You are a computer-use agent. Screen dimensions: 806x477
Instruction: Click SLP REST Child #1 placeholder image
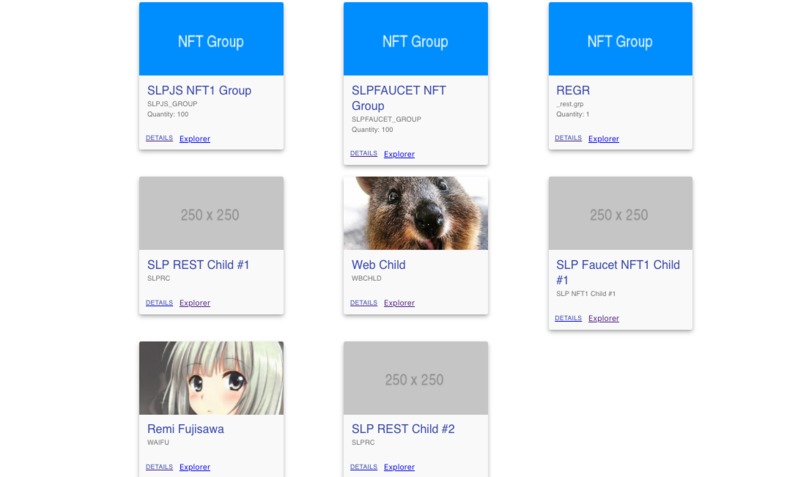(x=211, y=213)
